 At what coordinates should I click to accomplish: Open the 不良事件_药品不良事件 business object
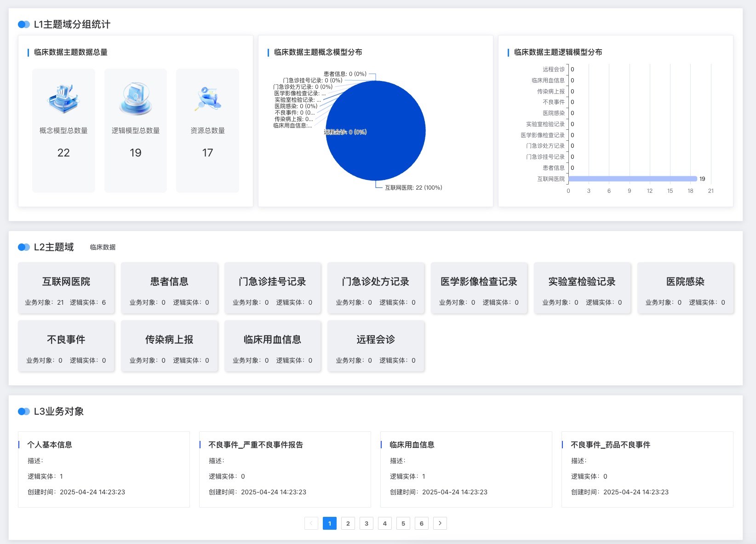pyautogui.click(x=647, y=469)
